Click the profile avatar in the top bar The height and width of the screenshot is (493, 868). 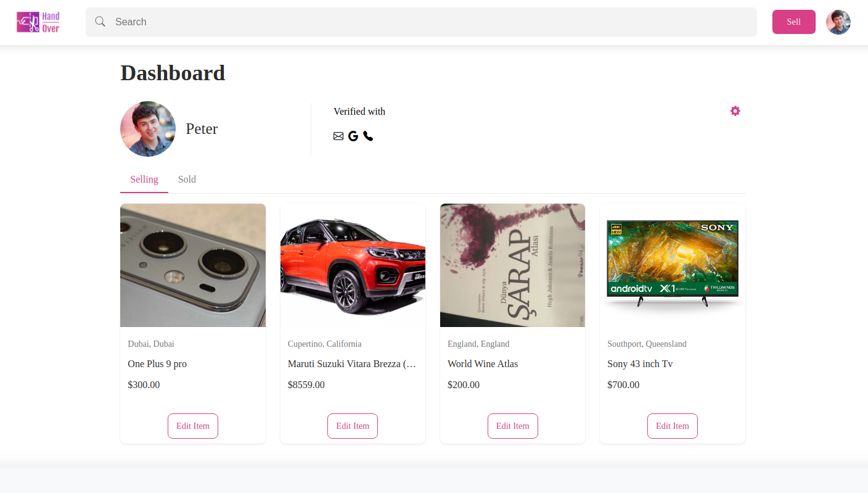[838, 22]
